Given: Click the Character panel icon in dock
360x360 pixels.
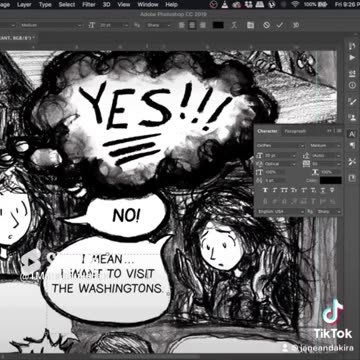Looking at the screenshot, I should (x=352, y=134).
